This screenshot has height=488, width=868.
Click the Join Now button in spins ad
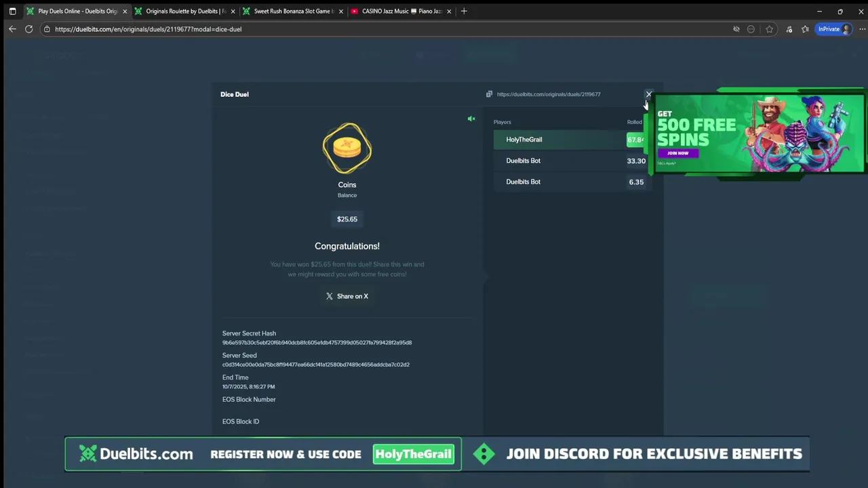[677, 153]
